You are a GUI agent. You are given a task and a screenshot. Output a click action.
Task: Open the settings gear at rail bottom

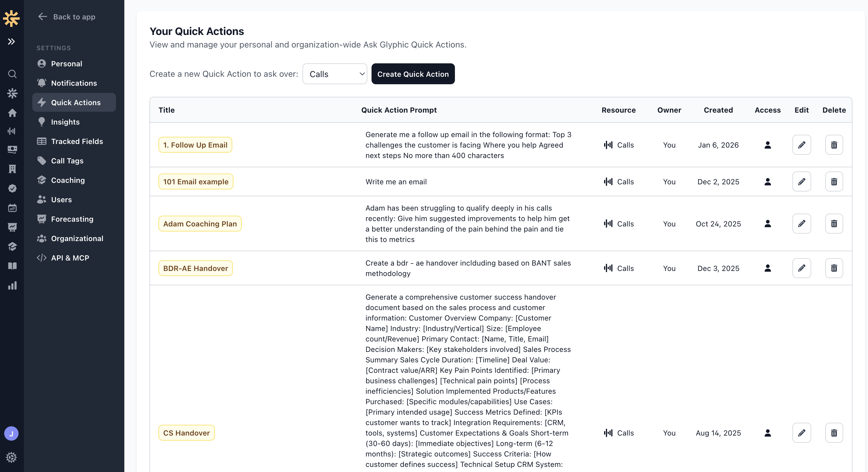(11, 457)
